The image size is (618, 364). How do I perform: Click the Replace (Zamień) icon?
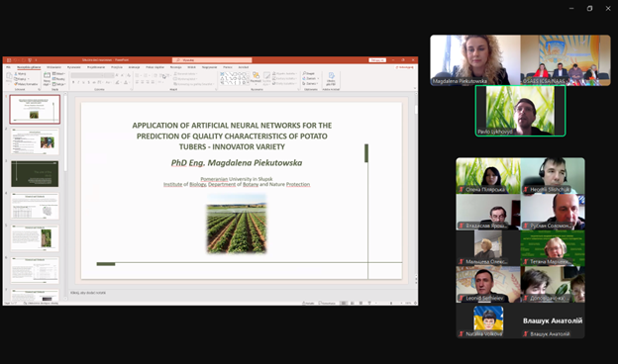coord(304,78)
